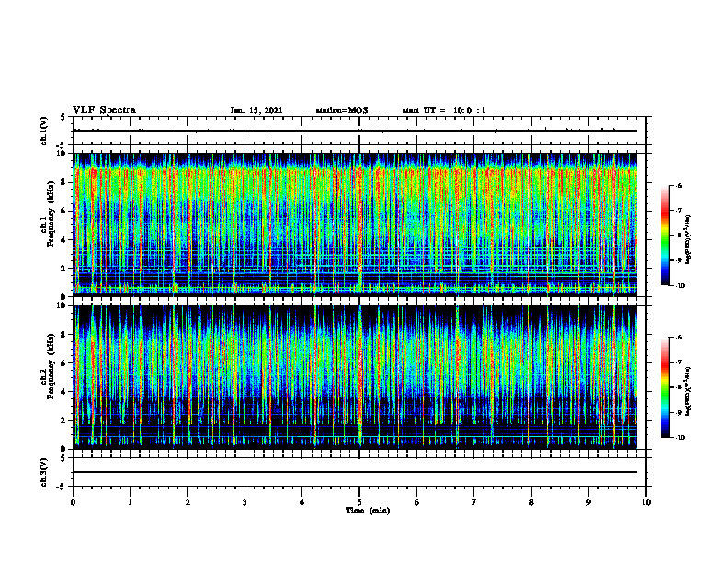This screenshot has width=728, height=563.
Task: Click the "6" kHz tick on ch.1 axis
Action: (64, 211)
